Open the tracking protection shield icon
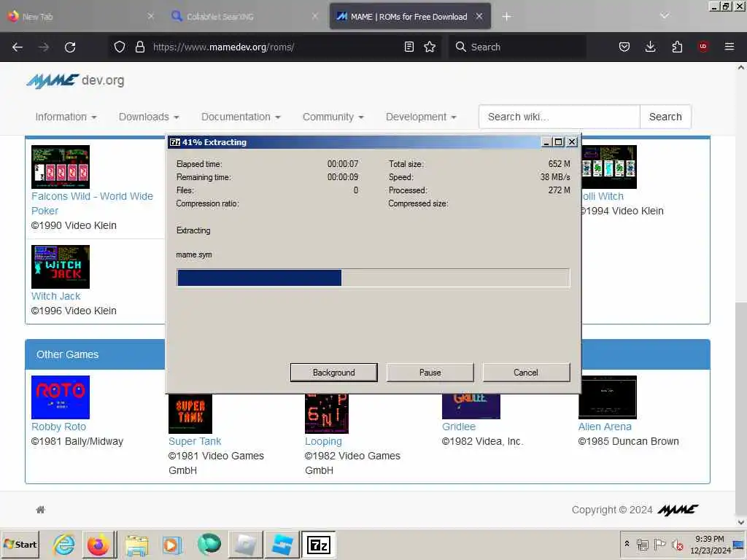 120,47
